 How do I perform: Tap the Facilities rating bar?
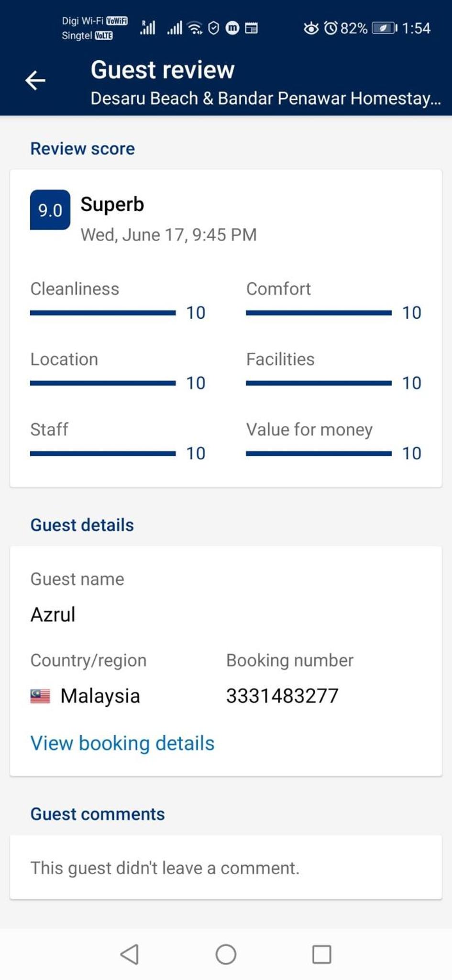coord(319,383)
